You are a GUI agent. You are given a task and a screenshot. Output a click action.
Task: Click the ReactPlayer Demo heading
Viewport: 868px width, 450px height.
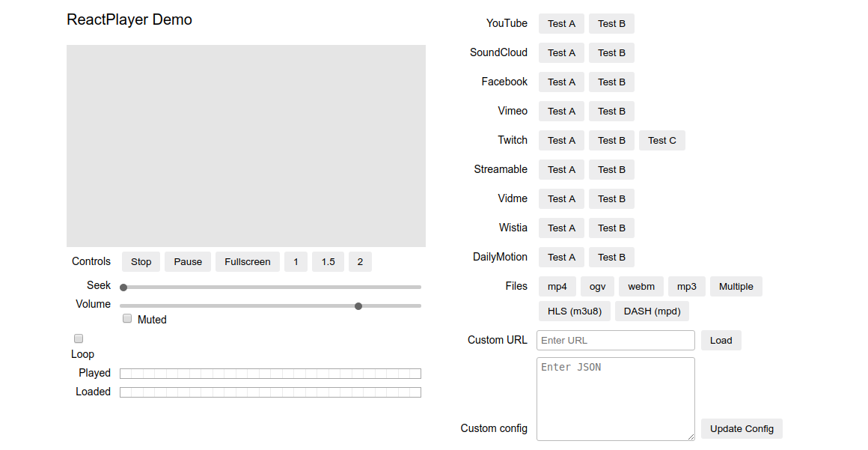tap(129, 19)
